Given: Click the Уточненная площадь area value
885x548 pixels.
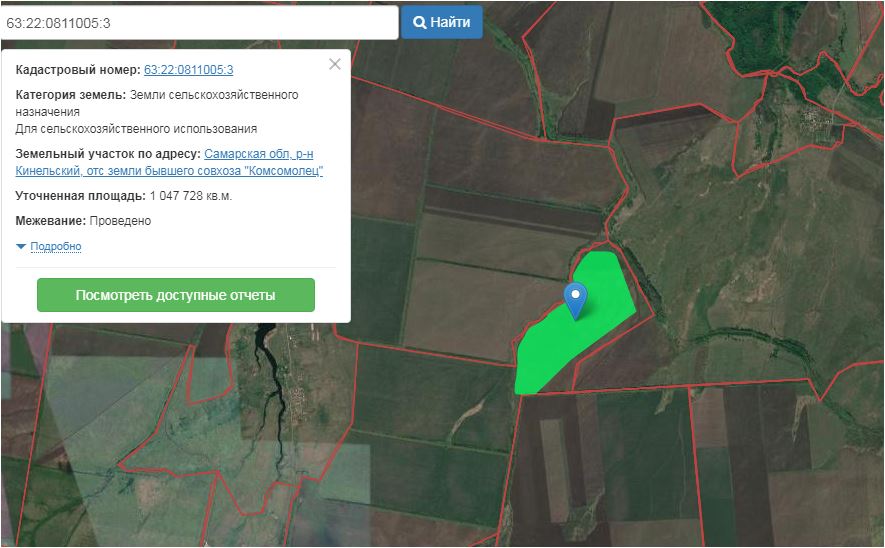Looking at the screenshot, I should click(x=191, y=196).
